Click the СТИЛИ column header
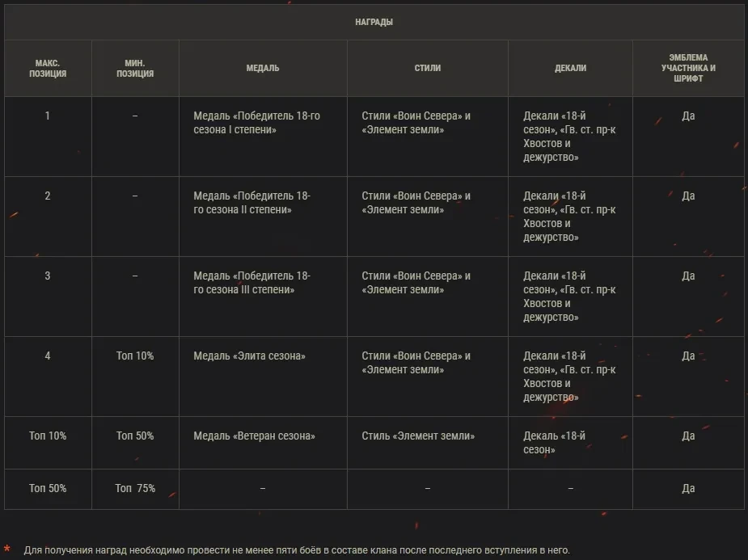Viewport: 748px width, 560px height. [427, 68]
